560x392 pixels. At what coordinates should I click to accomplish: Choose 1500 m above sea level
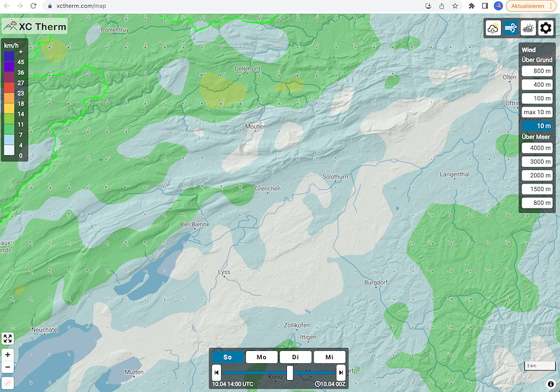[x=537, y=189]
